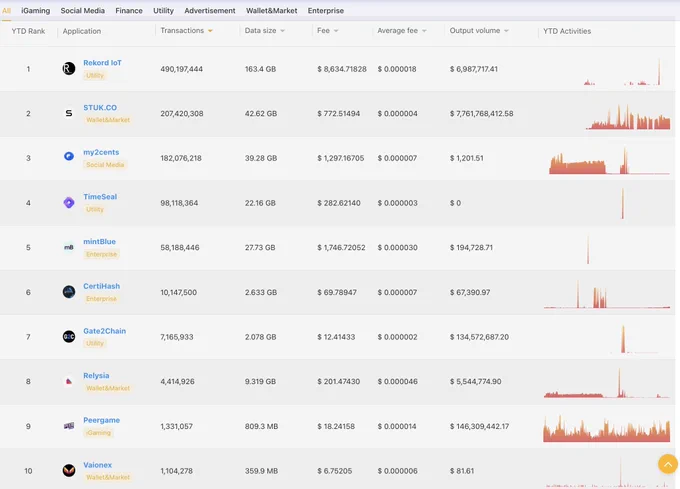The width and height of the screenshot is (680, 489).
Task: Click the Utility tag under TimeSeal
Action: tap(95, 209)
